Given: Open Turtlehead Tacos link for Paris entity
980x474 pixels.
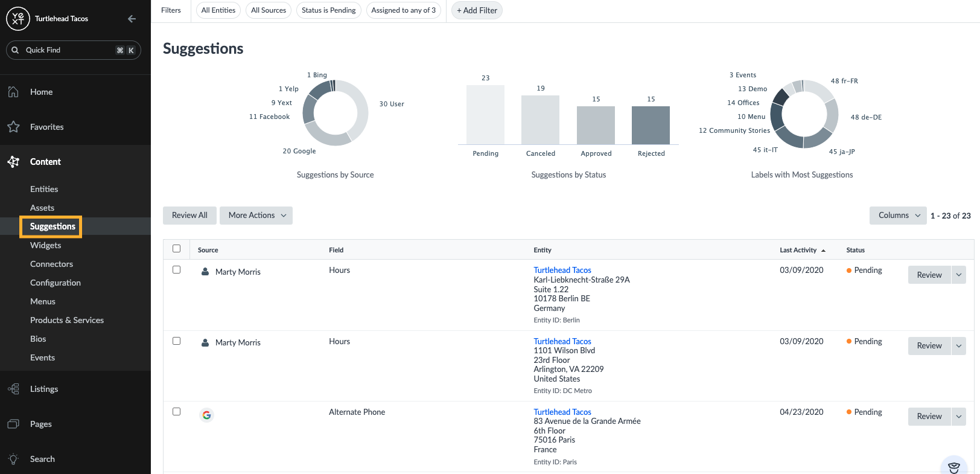Looking at the screenshot, I should [562, 412].
